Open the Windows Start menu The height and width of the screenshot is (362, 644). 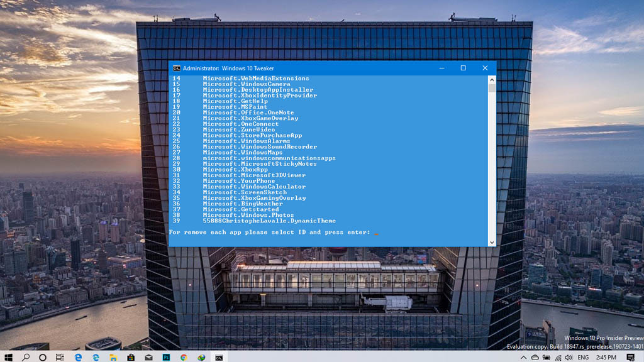[x=8, y=358]
